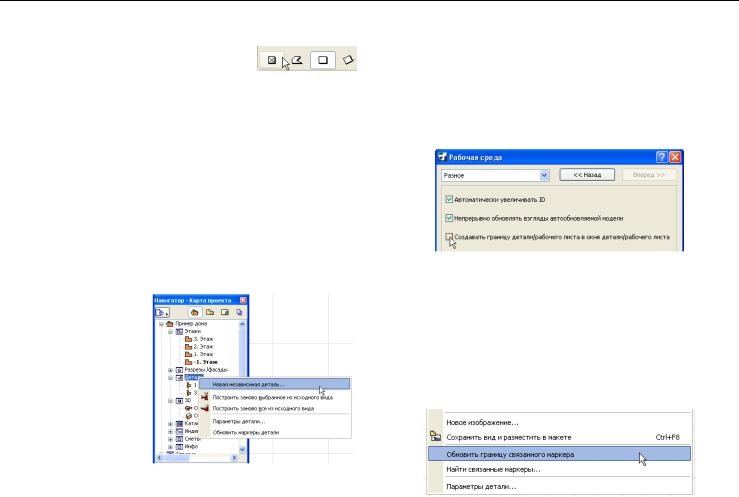739x497 pixels.
Task: Switch Navigator to Publisher Sets icon
Action: [239, 312]
